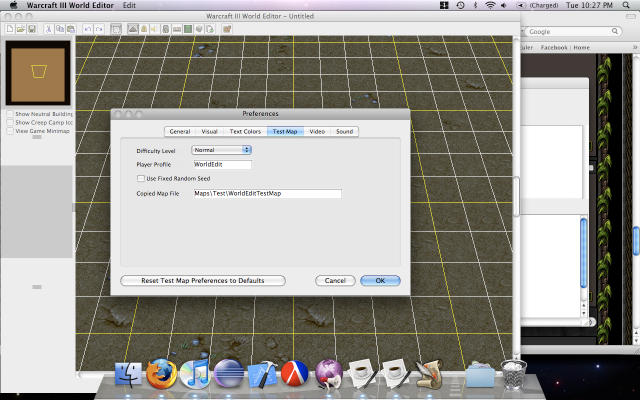Open the Difficulty Level dropdown
The width and height of the screenshot is (640, 400).
pos(221,150)
